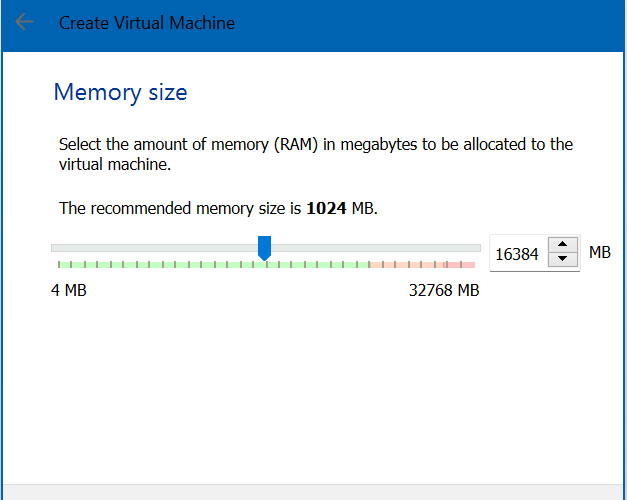The image size is (627, 500).
Task: Click the far left end of the slider track
Action: [x=54, y=247]
